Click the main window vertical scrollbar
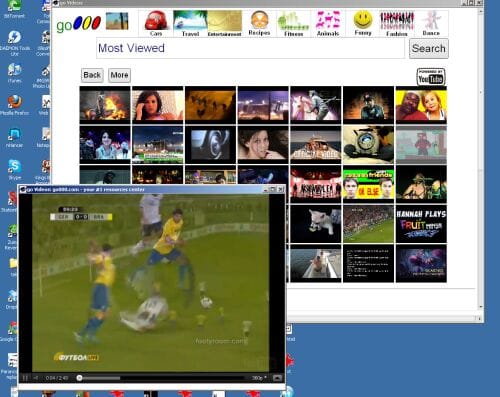Screen dimensions: 500x397 [x=480, y=160]
